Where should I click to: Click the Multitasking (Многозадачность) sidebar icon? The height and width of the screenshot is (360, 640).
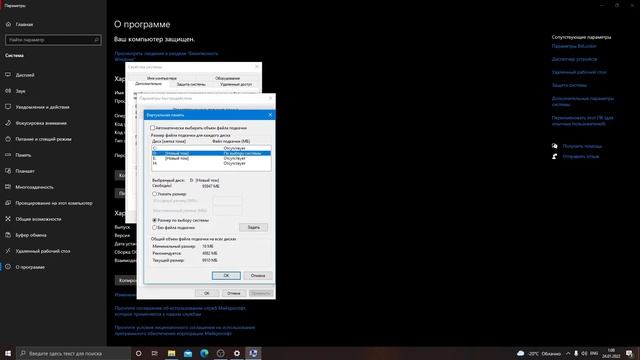[8, 187]
